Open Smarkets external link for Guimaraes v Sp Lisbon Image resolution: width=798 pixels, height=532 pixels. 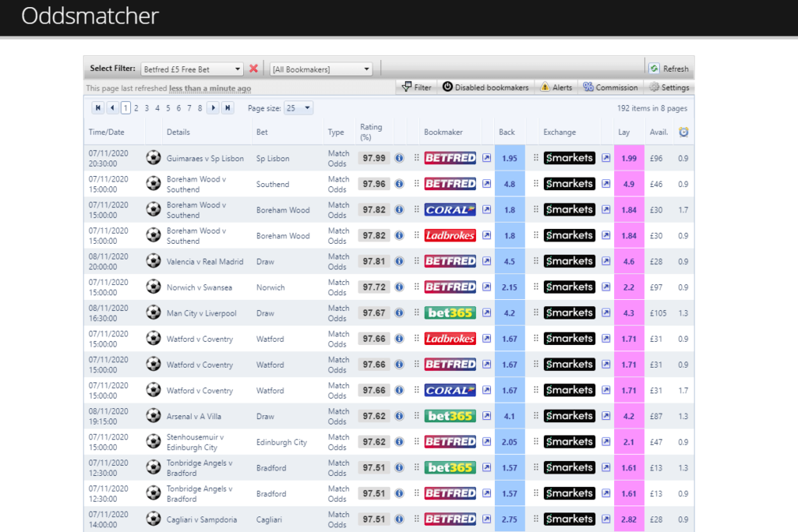click(606, 157)
